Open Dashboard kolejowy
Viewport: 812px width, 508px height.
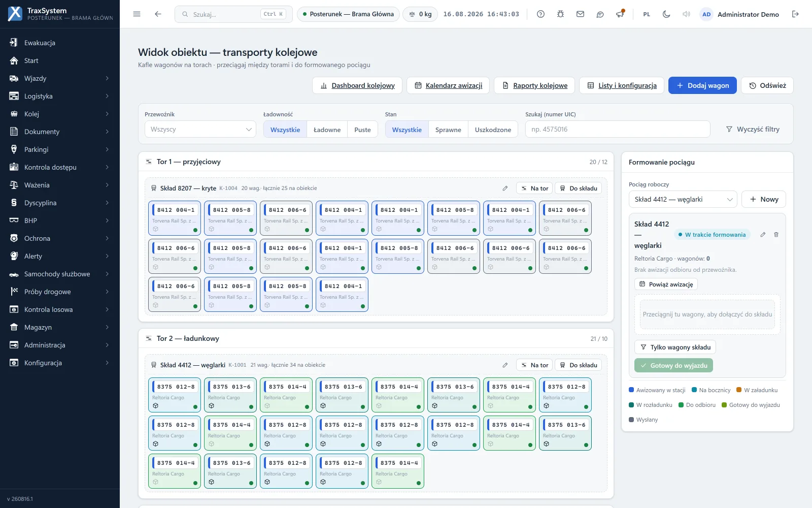click(357, 85)
